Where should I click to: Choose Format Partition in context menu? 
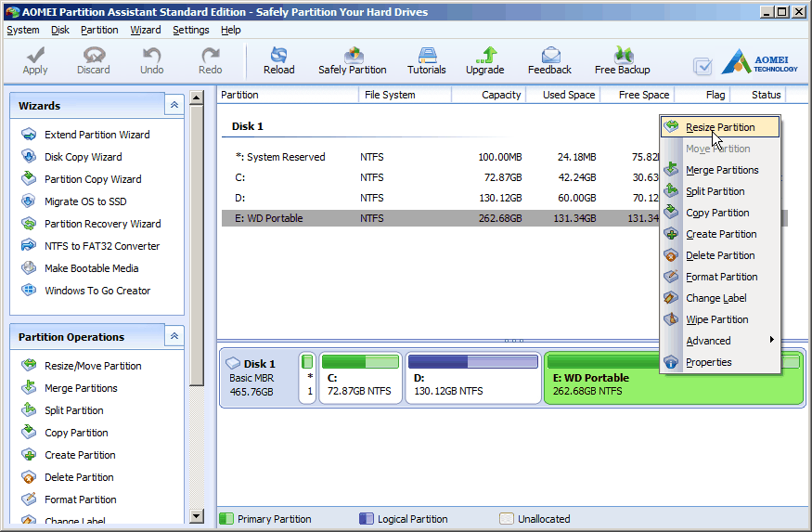coord(720,277)
